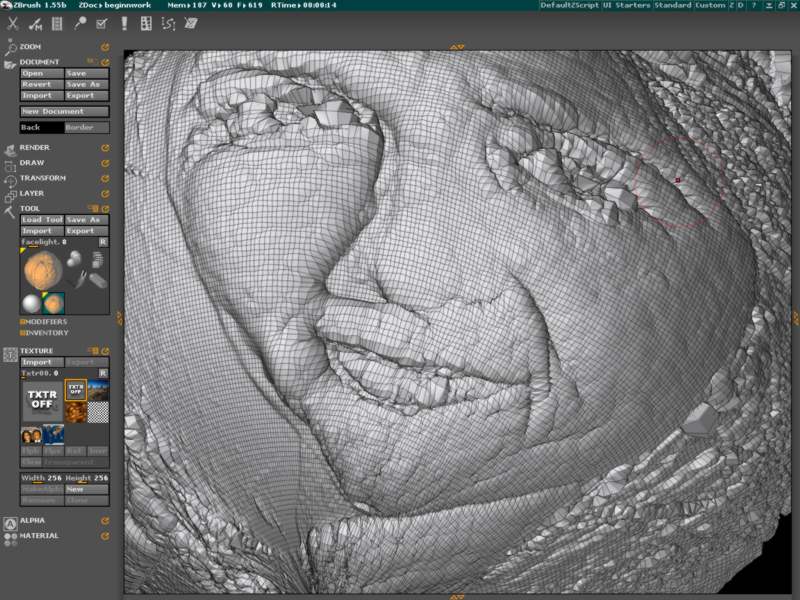Image resolution: width=800 pixels, height=600 pixels.
Task: Select the TXTR OFF small texture thumbnail
Action: tap(75, 390)
